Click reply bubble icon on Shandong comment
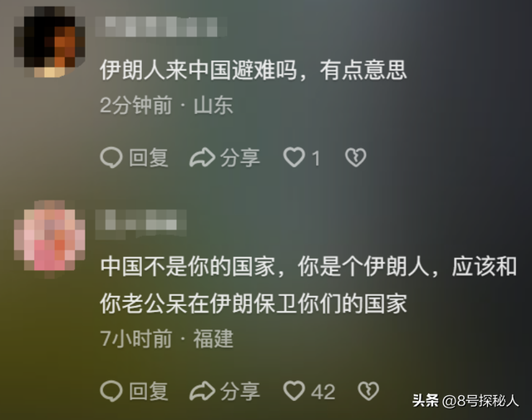 pyautogui.click(x=111, y=158)
